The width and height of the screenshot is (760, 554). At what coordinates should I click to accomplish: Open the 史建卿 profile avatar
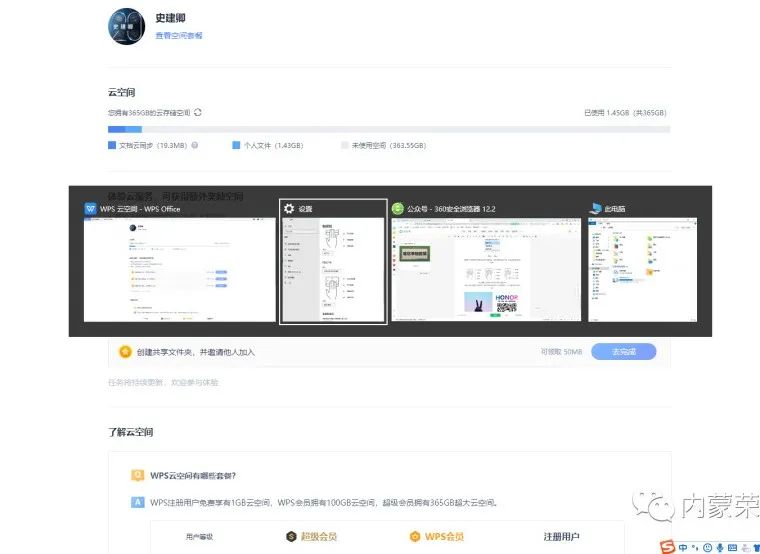point(126,26)
